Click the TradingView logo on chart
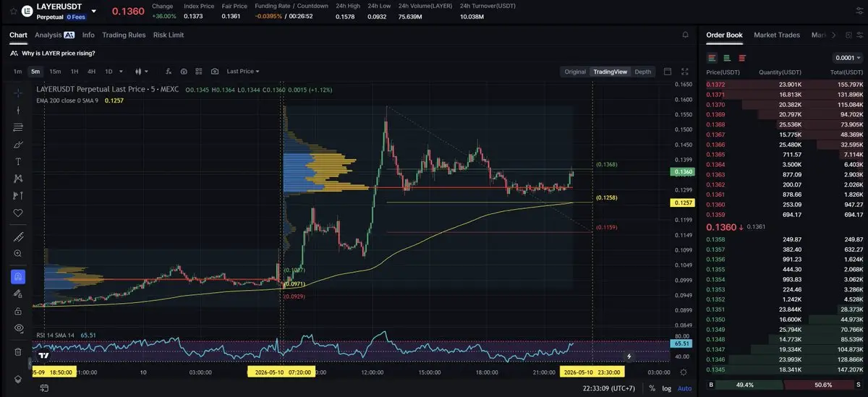 [44, 355]
